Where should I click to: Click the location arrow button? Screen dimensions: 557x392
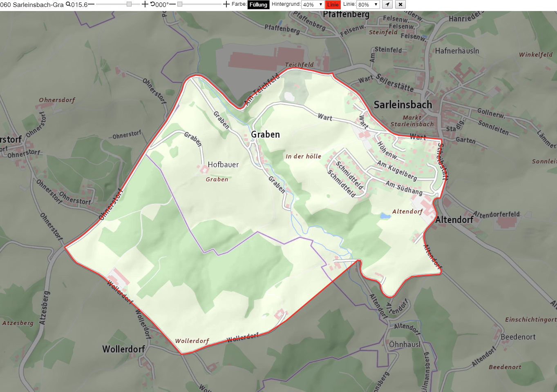pos(387,4)
